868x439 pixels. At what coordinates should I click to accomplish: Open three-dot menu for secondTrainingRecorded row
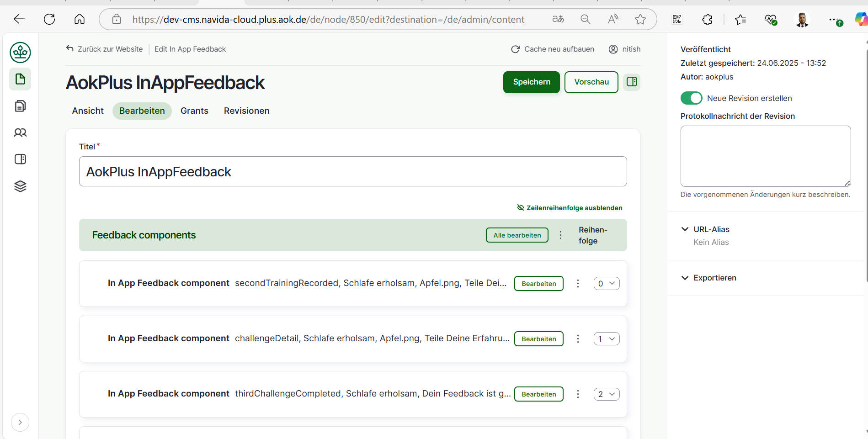click(578, 284)
